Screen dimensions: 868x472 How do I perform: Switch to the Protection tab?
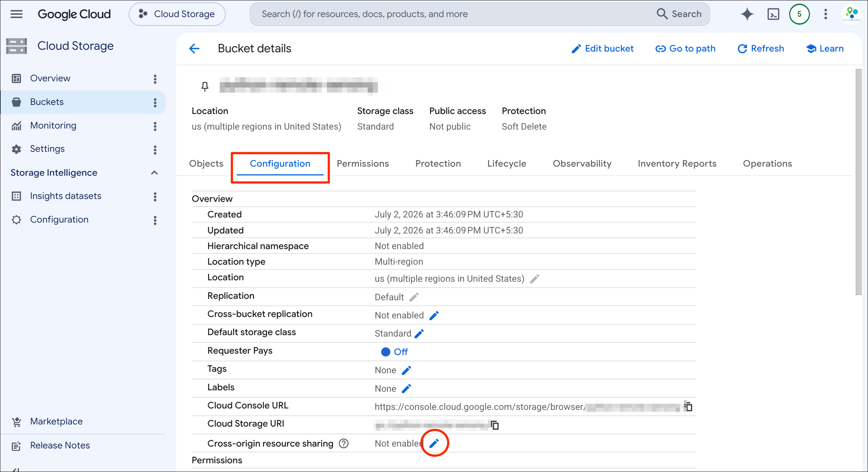[438, 164]
